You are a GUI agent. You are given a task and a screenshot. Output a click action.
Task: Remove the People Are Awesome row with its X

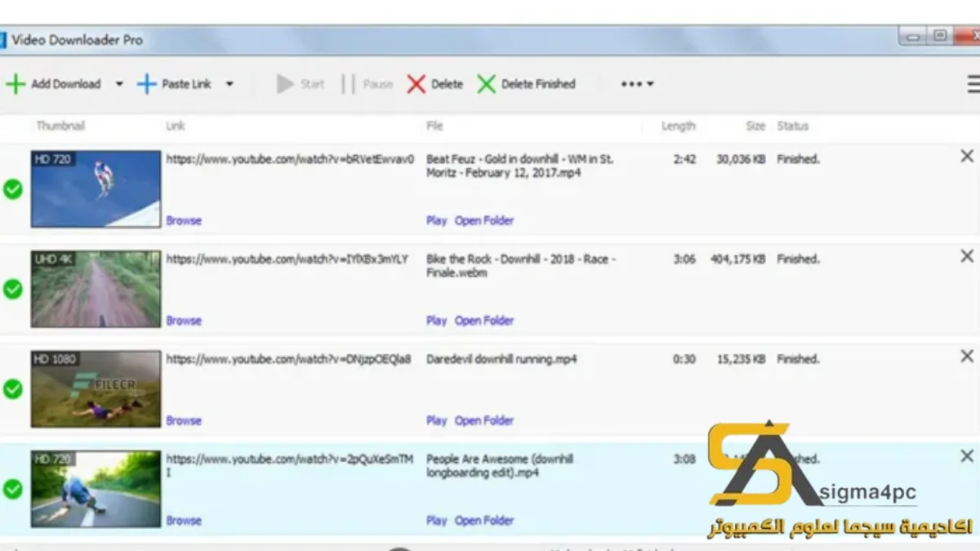967,456
